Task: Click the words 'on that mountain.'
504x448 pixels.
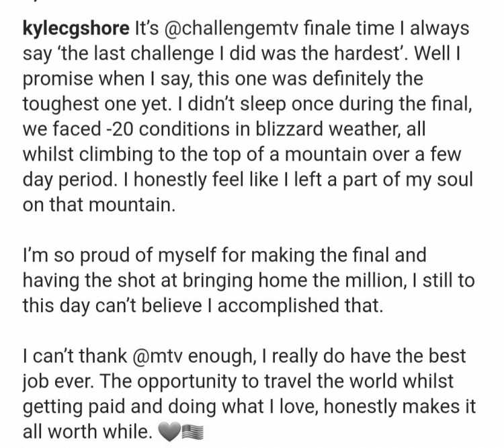Action: tap(99, 204)
